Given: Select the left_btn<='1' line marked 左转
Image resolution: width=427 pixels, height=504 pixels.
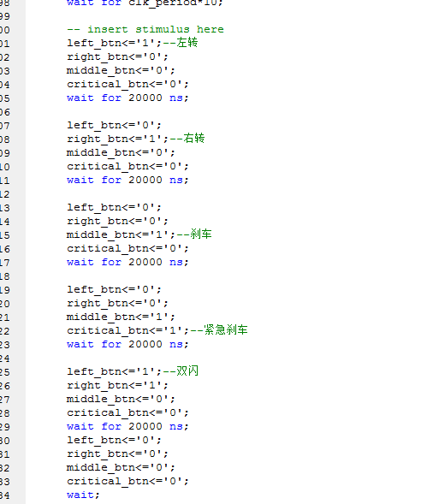Looking at the screenshot, I should click(x=132, y=43).
